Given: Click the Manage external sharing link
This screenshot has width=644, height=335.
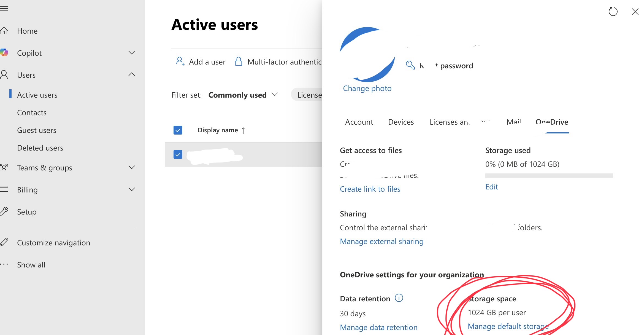Looking at the screenshot, I should pos(381,242).
